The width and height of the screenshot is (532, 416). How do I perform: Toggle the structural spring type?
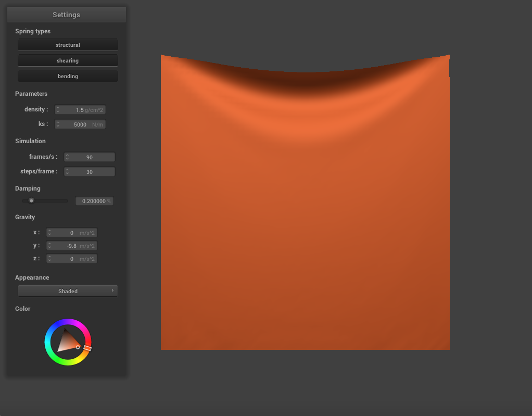[68, 45]
